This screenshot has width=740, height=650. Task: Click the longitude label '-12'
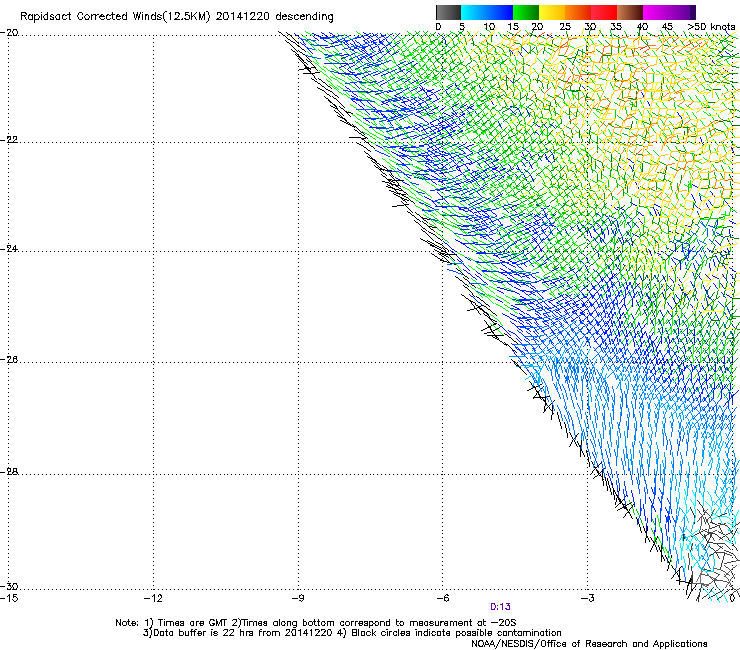pyautogui.click(x=153, y=598)
